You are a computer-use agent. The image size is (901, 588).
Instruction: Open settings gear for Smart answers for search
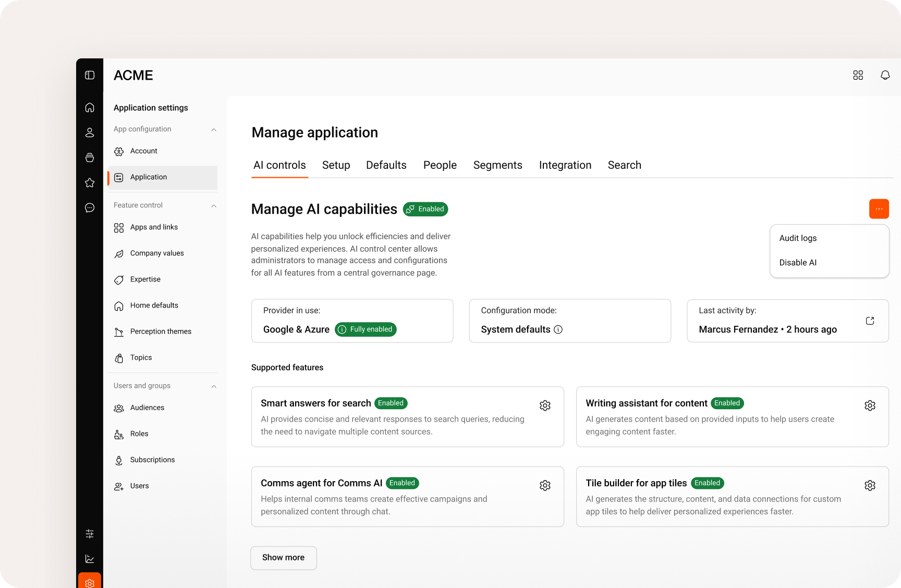545,406
